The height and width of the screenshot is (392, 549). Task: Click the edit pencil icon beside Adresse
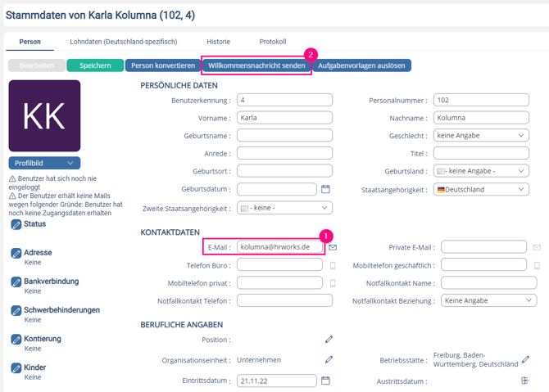click(16, 254)
